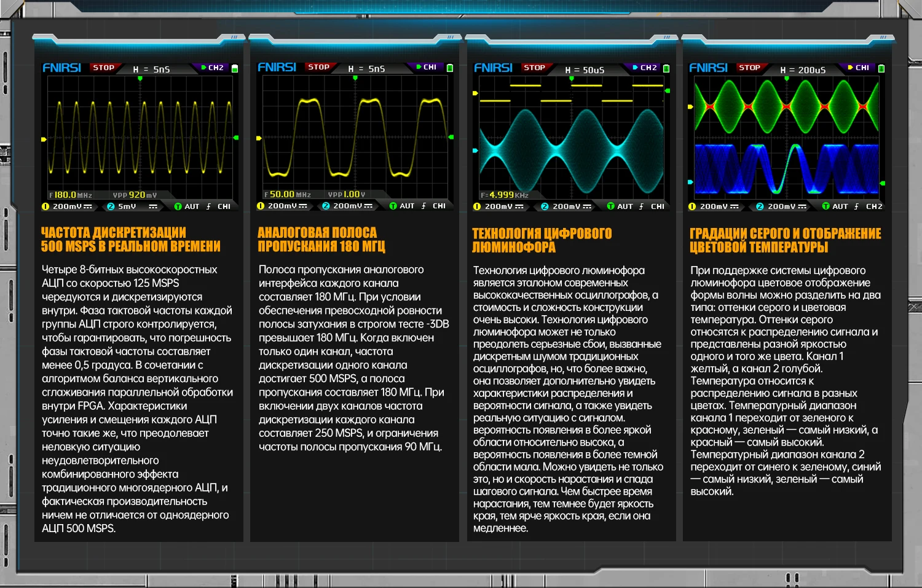Click the blue channel 2 waveform on the 200uS screen
Screen dimensions: 922x588
[787, 168]
